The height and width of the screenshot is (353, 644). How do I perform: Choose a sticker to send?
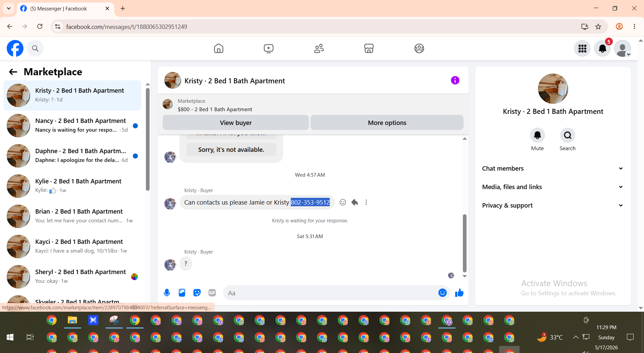(x=197, y=293)
